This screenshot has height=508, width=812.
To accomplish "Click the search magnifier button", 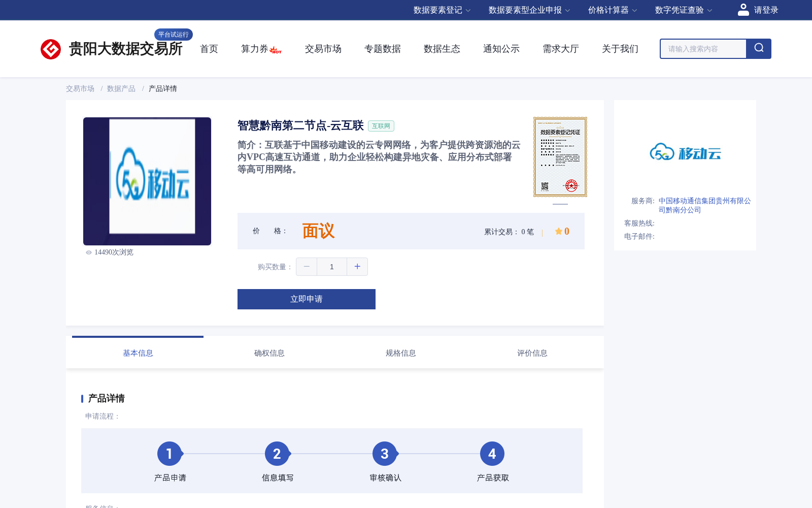I will click(759, 49).
